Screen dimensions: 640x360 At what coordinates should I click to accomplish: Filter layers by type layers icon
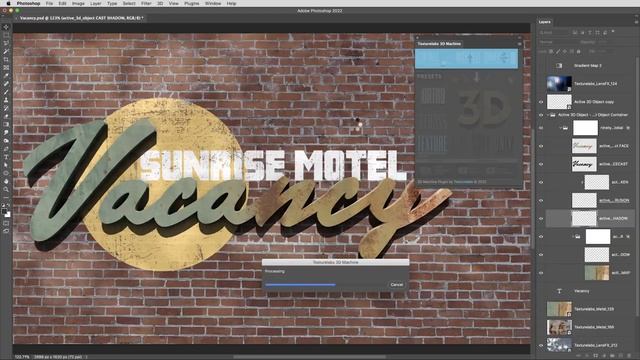[x=590, y=32]
